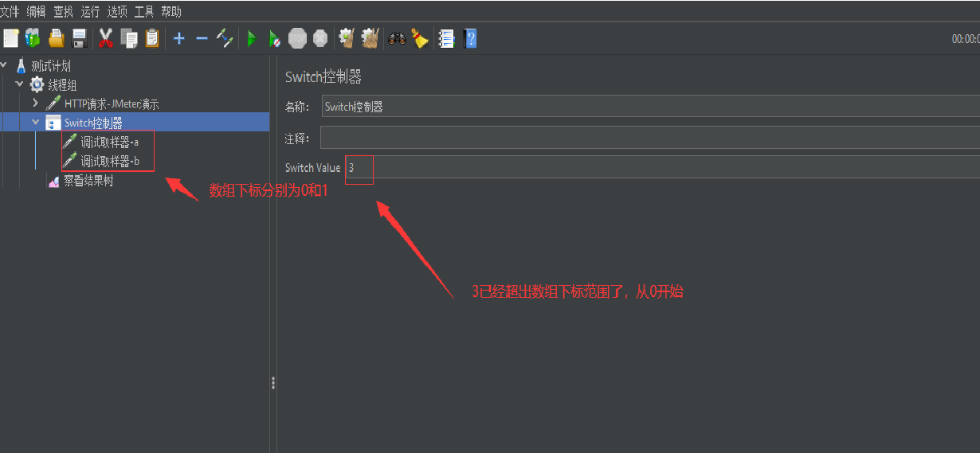
Task: Start test without pauses icon
Action: click(x=274, y=38)
